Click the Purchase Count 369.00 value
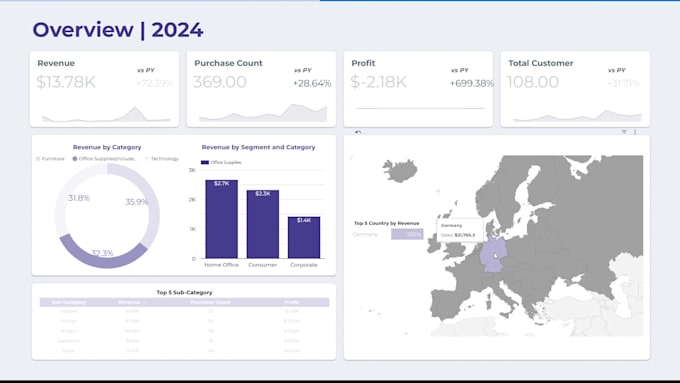The height and width of the screenshot is (383, 680). click(x=220, y=82)
